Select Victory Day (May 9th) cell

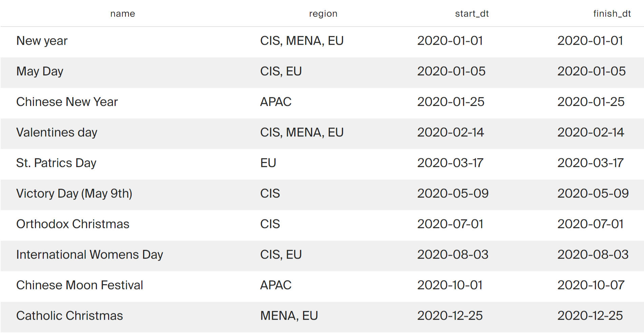point(74,193)
